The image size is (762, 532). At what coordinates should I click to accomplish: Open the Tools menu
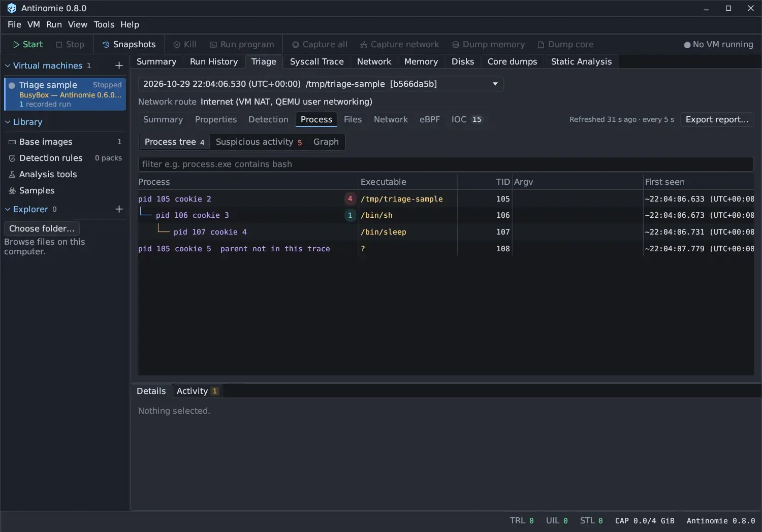104,24
